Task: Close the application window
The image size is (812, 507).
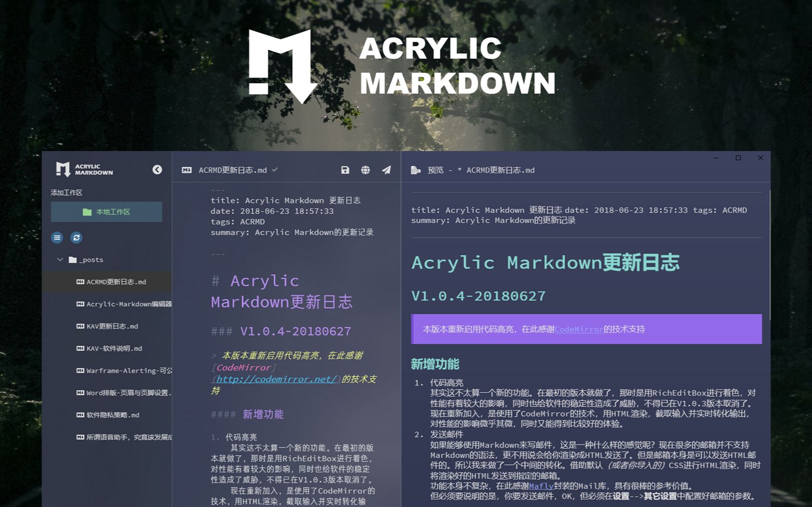Action: pyautogui.click(x=760, y=158)
